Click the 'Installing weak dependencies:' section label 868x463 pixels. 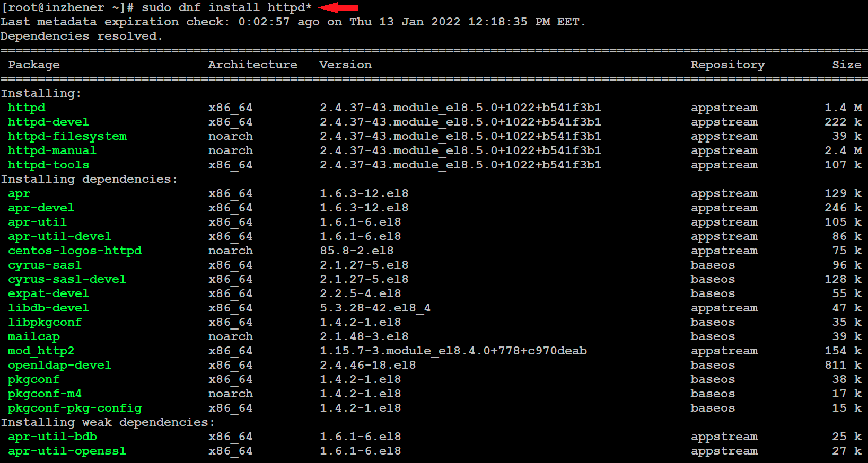click(108, 422)
